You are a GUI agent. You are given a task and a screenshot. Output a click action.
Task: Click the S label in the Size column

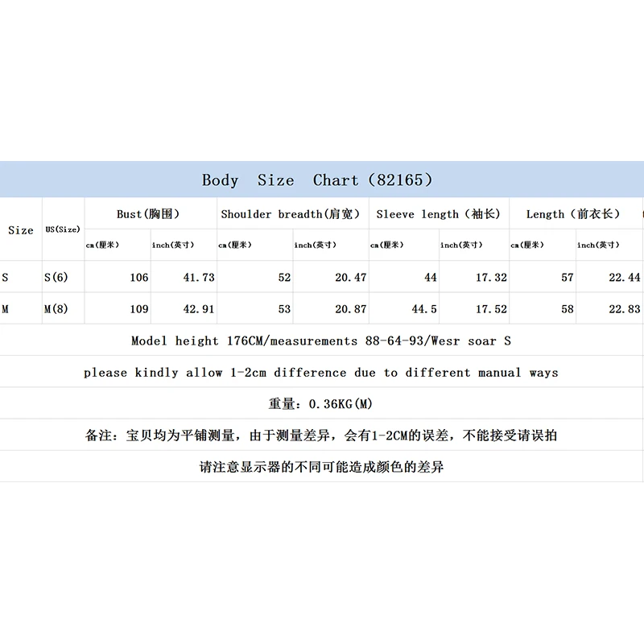coord(5,277)
